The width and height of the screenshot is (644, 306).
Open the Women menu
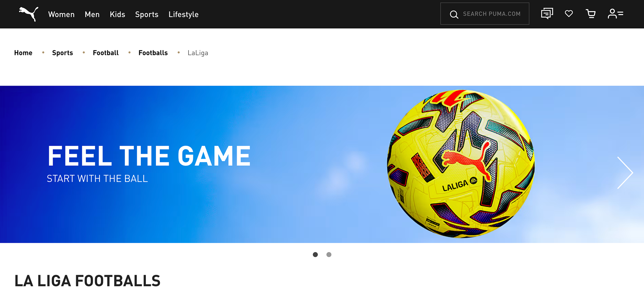click(x=61, y=14)
